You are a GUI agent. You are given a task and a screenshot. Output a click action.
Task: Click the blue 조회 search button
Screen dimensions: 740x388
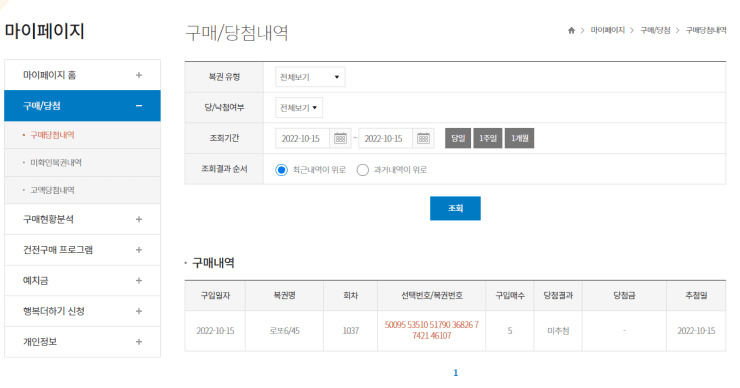coord(455,208)
